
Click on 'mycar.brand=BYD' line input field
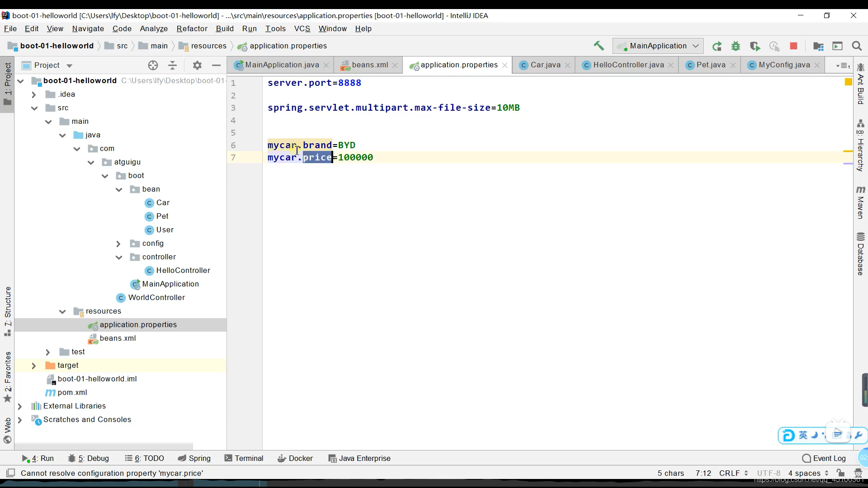coord(312,145)
